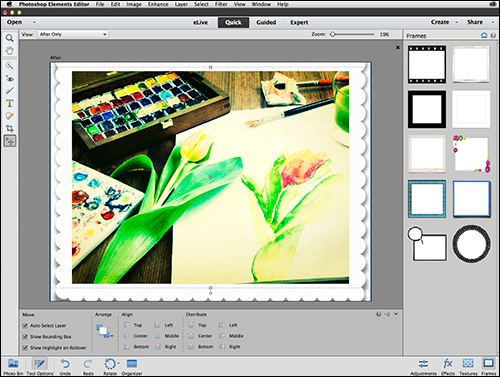Distribute layers by Center
Image resolution: width=500 pixels, height=377 pixels.
point(200,336)
